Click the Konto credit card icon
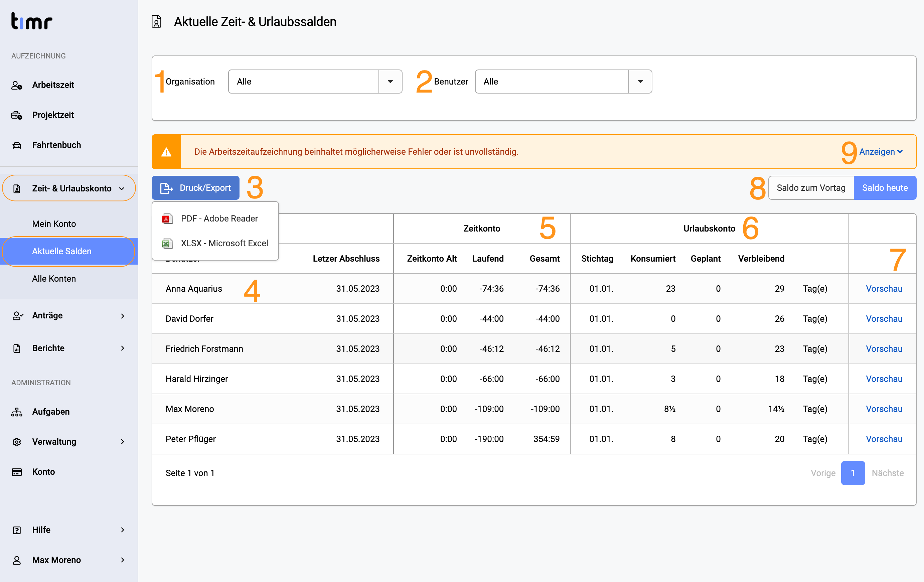Screen dimensions: 924x582 (16, 472)
